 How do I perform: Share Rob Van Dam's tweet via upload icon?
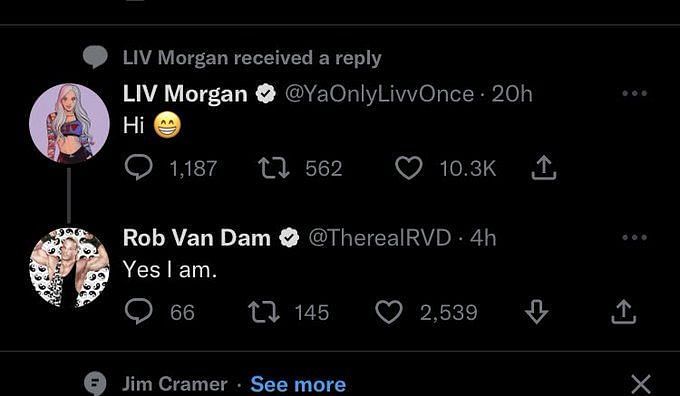[624, 312]
